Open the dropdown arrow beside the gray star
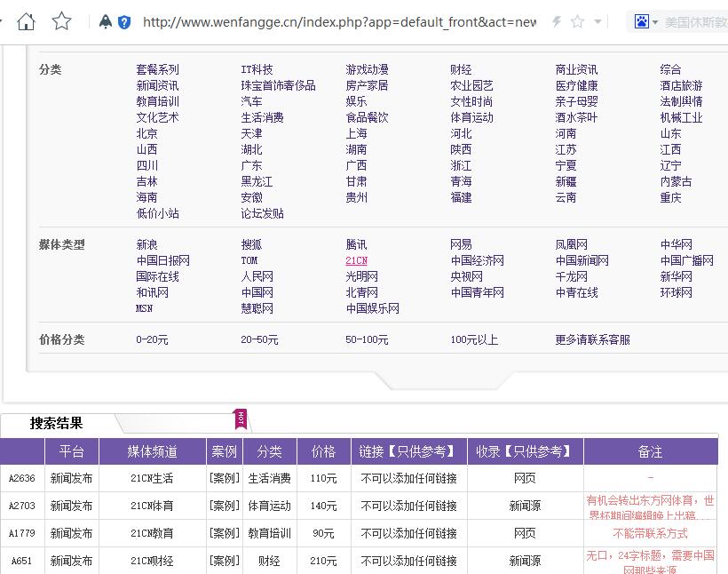Screen dimensions: 728x574 [598, 21]
